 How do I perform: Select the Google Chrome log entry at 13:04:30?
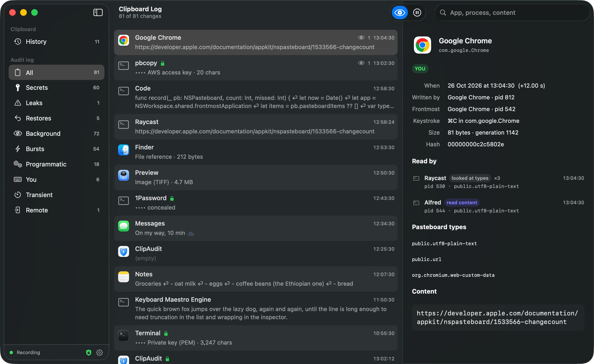tap(256, 42)
